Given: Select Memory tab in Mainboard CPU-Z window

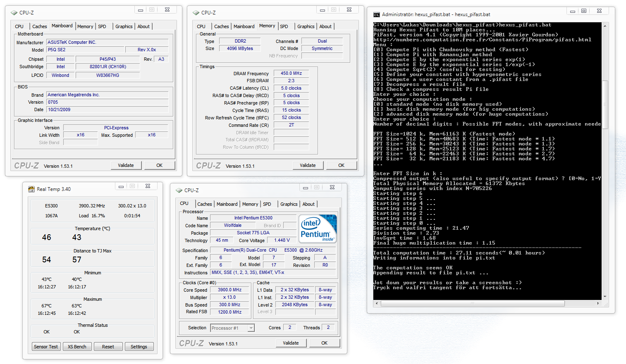Looking at the screenshot, I should click(x=85, y=26).
